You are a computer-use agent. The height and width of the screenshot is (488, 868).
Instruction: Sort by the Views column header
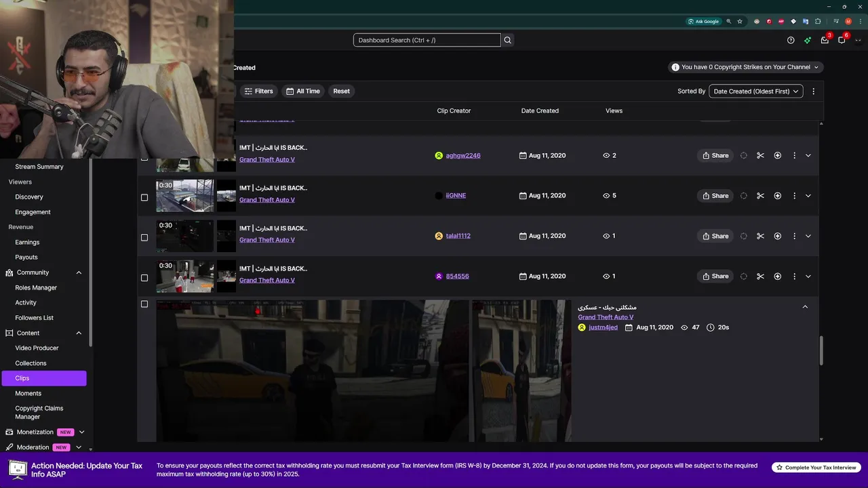click(x=614, y=110)
